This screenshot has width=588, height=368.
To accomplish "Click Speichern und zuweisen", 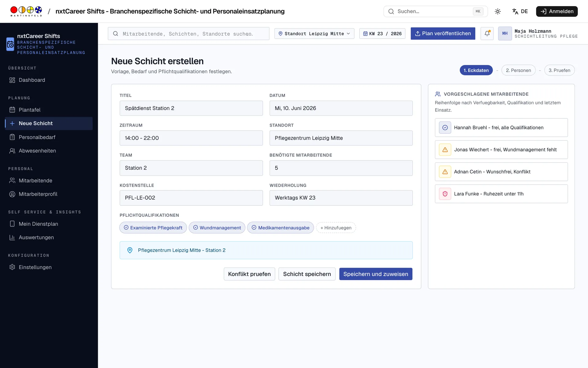I will pos(376,274).
